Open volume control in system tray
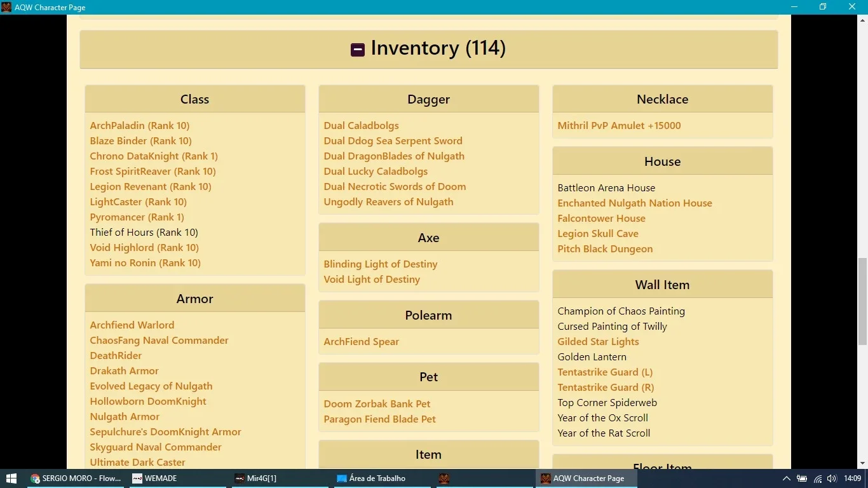This screenshot has width=868, height=488. [x=832, y=478]
